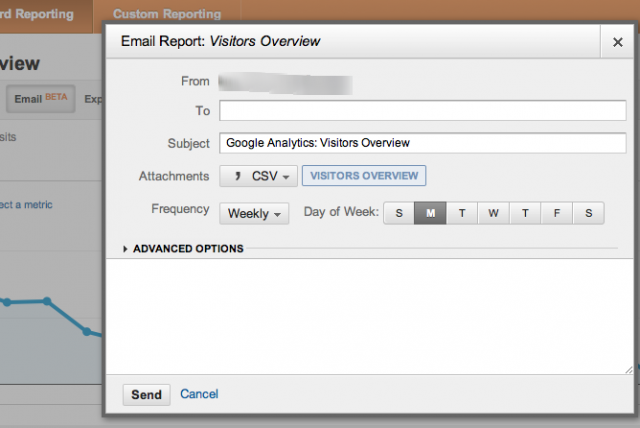Image resolution: width=640 pixels, height=428 pixels.
Task: Open the CSV attachment format dropdown
Action: point(258,176)
